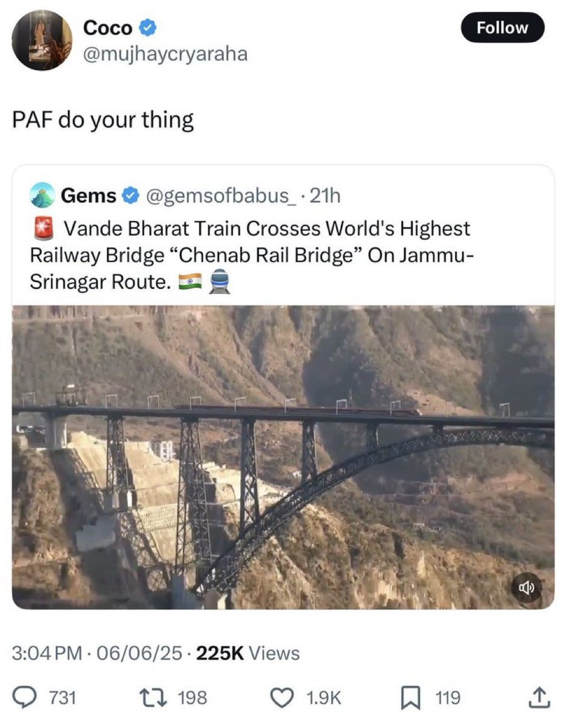
Task: Click Coco's blue verified badge
Action: coord(149,27)
